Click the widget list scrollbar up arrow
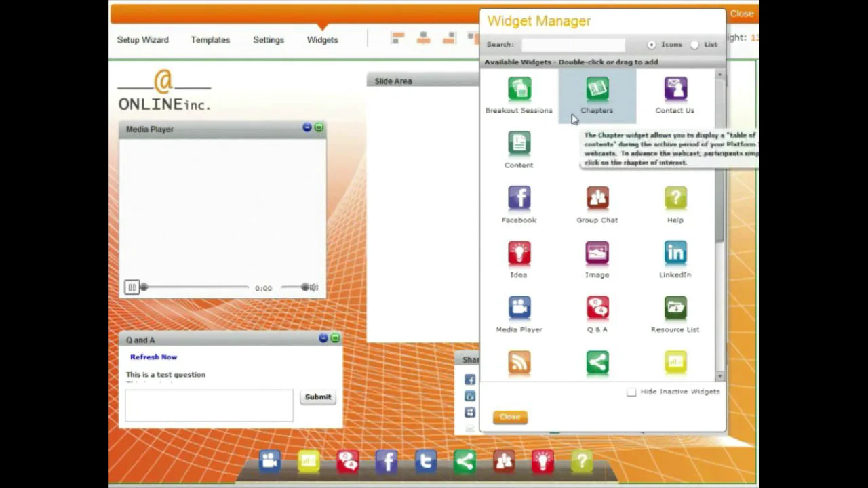 pyautogui.click(x=719, y=75)
